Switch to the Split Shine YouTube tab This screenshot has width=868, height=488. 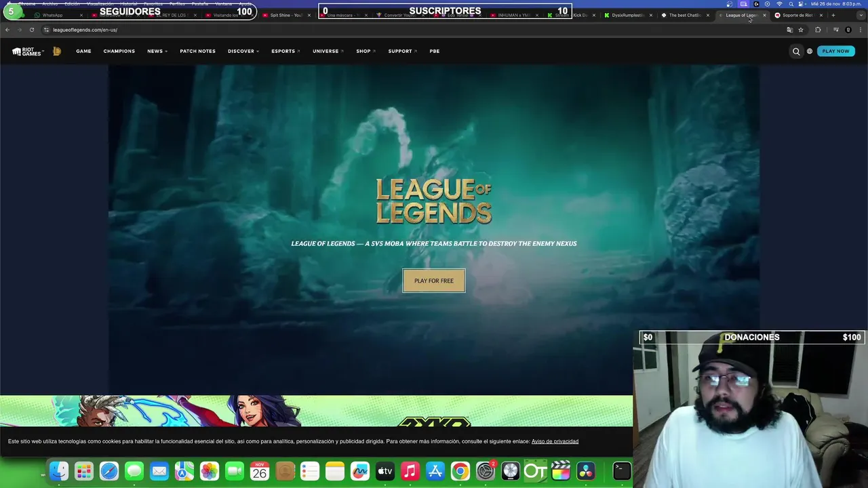[286, 15]
